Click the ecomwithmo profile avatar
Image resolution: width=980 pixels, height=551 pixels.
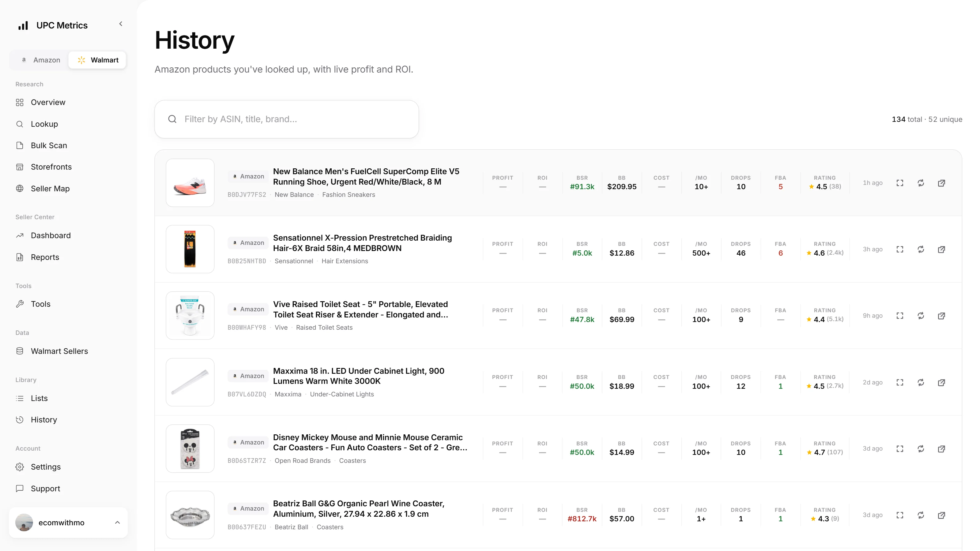[x=24, y=523]
